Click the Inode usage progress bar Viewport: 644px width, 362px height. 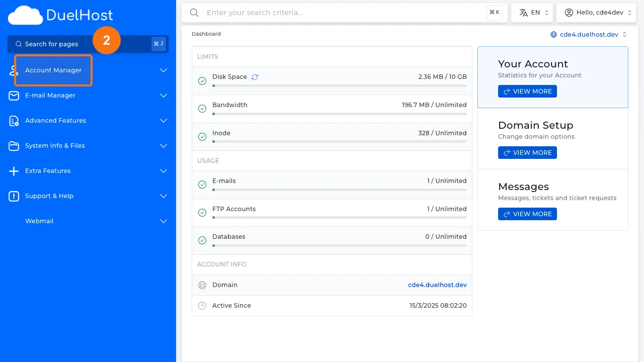(x=339, y=141)
